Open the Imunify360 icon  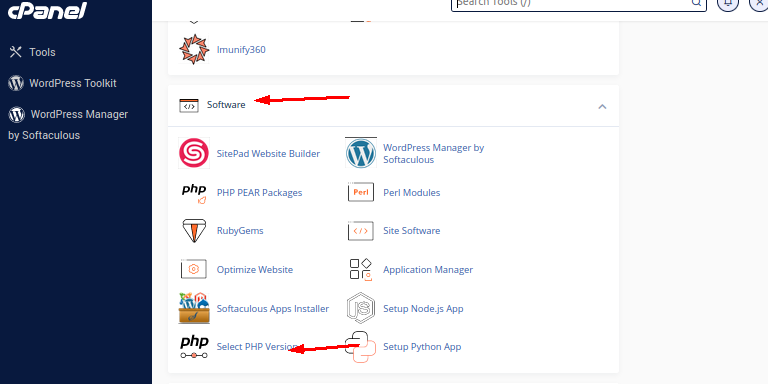194,49
